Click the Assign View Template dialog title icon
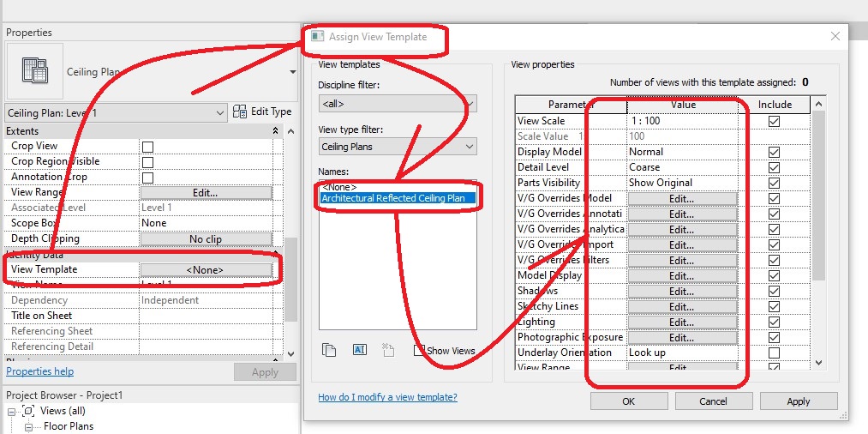This screenshot has width=868, height=434. coord(317,37)
